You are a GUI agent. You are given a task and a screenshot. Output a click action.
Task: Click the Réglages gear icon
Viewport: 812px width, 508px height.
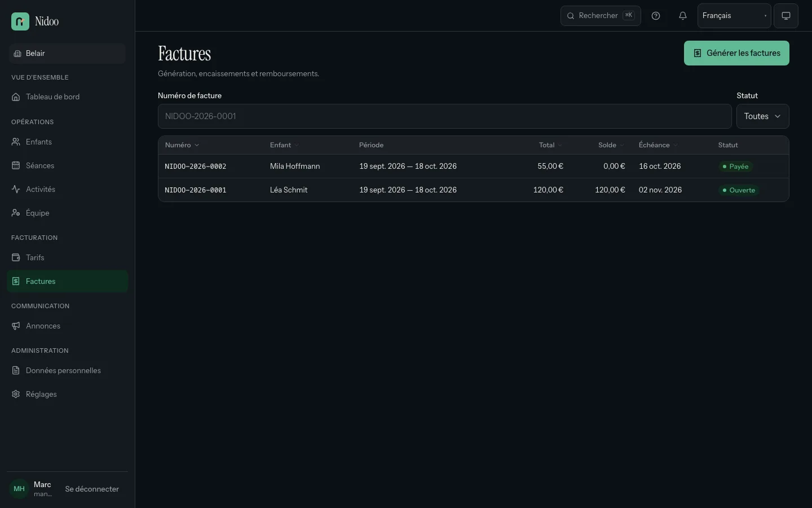coord(16,395)
